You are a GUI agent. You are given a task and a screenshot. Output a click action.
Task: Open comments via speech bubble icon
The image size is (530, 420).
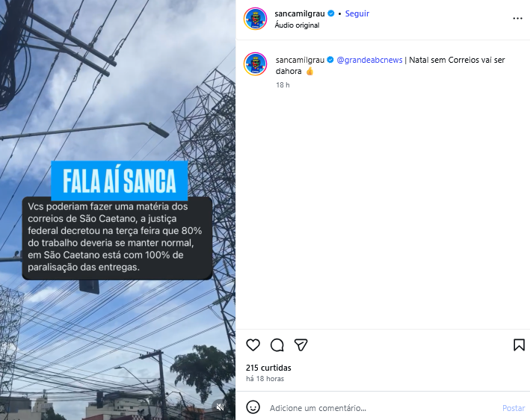coord(277,345)
